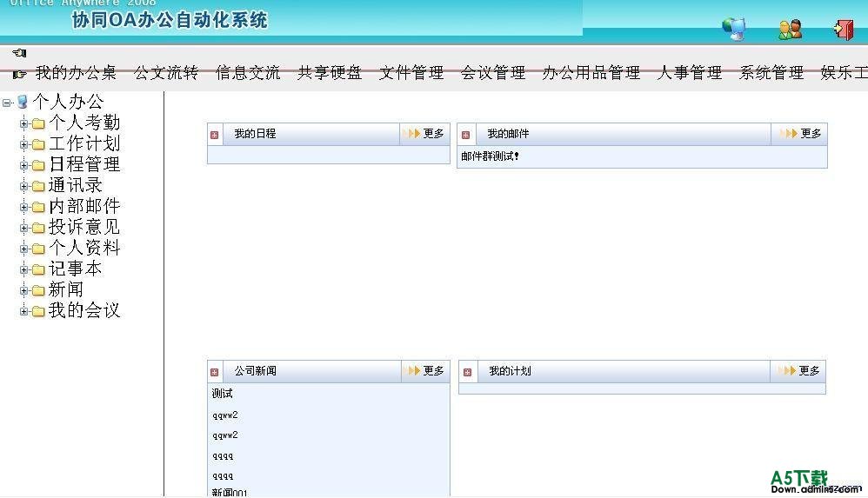
Task: Click the folder icon for 投诉意见
Action: [38, 228]
